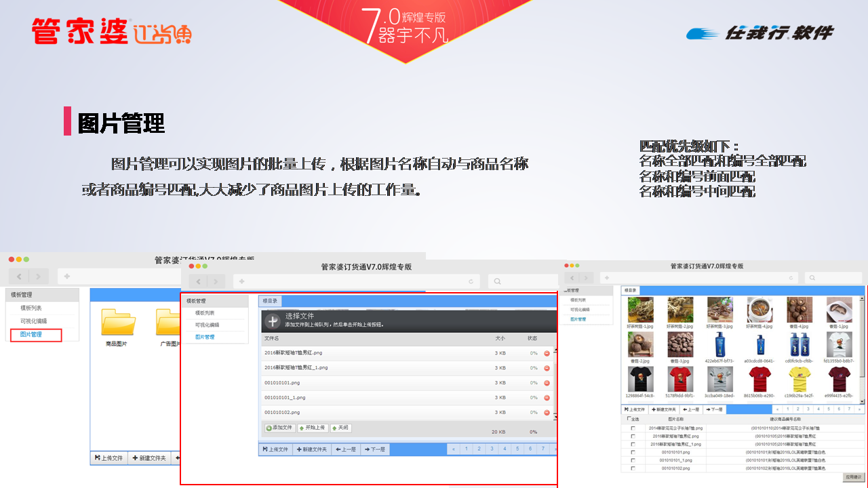Go to page 7 in middle window pagination

tap(542, 449)
